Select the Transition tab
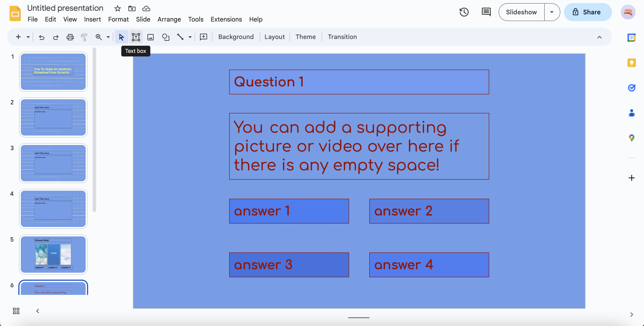644x326 pixels. [343, 37]
